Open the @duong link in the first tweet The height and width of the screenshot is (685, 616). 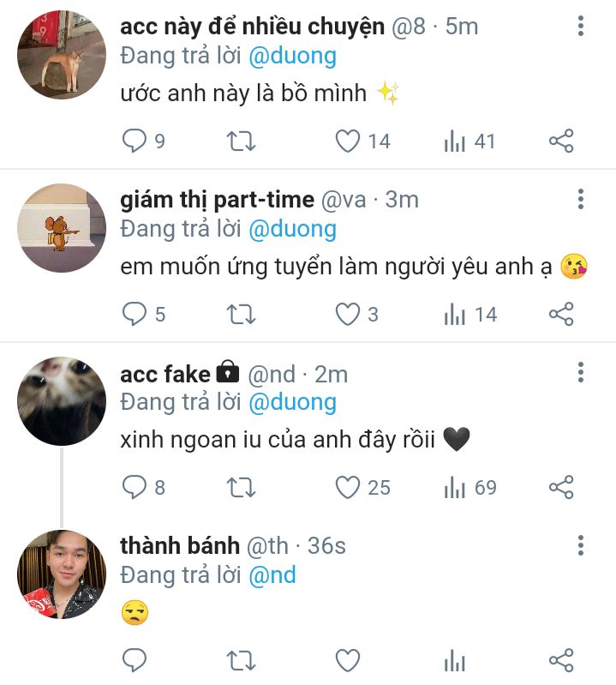292,57
